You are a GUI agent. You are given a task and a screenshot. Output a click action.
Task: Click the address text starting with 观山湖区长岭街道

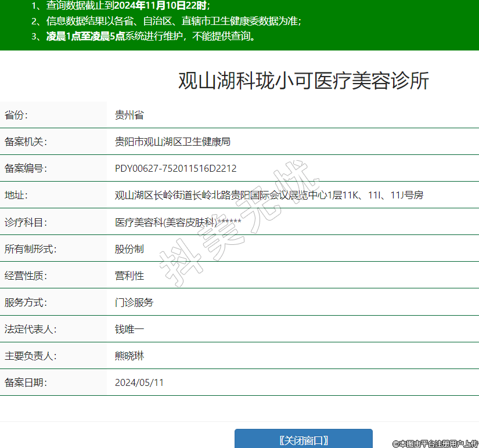pos(269,196)
